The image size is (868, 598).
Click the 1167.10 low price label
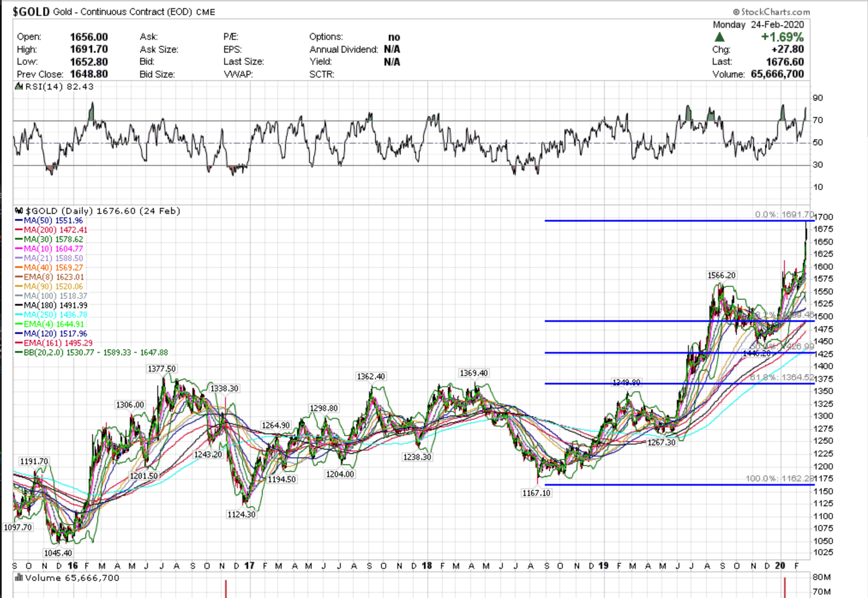(x=536, y=493)
